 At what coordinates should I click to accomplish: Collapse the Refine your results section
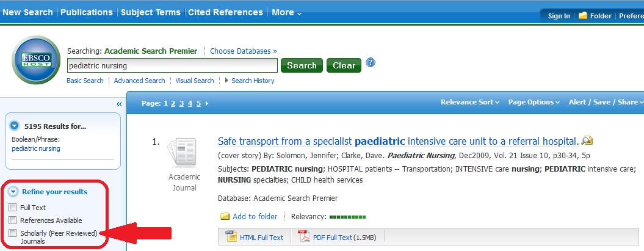15,191
